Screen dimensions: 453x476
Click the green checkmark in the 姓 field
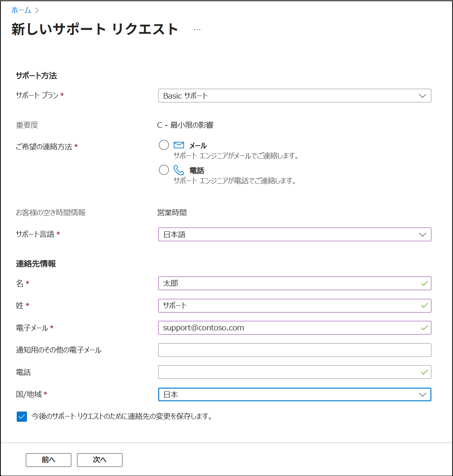(424, 306)
